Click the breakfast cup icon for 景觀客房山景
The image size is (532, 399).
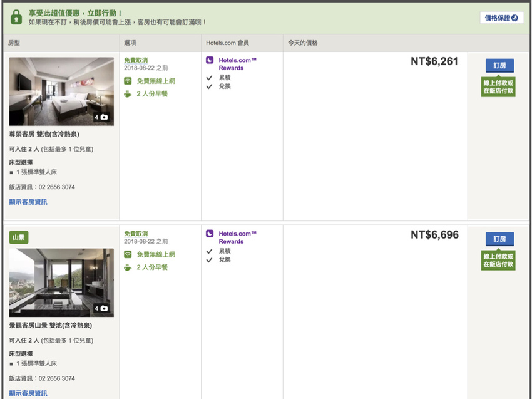click(x=128, y=267)
